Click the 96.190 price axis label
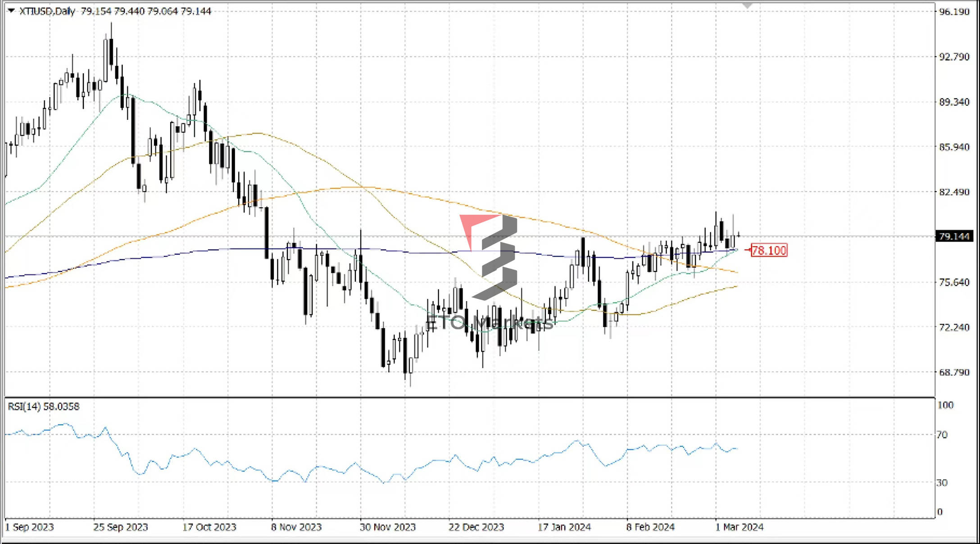The height and width of the screenshot is (544, 980). coord(954,12)
